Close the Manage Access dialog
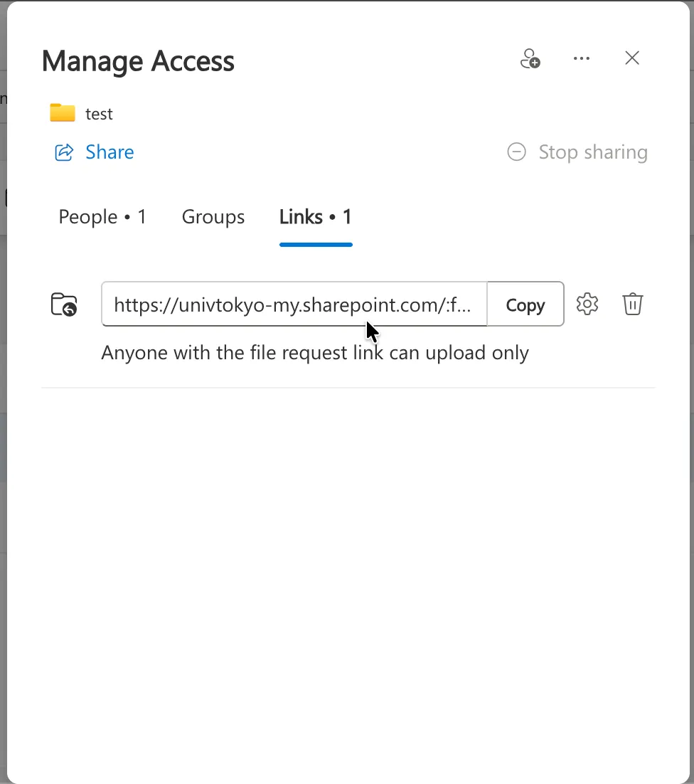 point(632,58)
